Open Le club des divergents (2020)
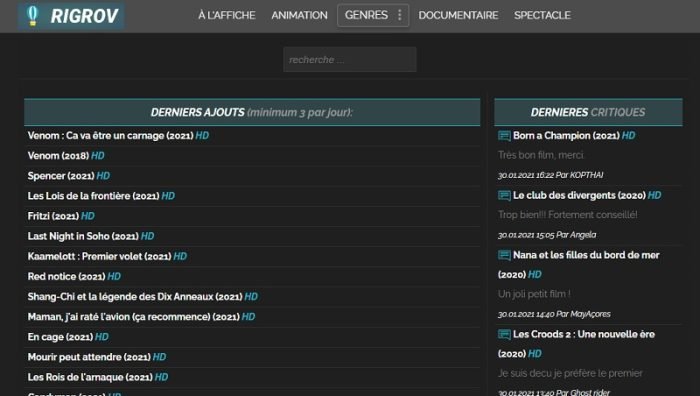 pyautogui.click(x=579, y=196)
